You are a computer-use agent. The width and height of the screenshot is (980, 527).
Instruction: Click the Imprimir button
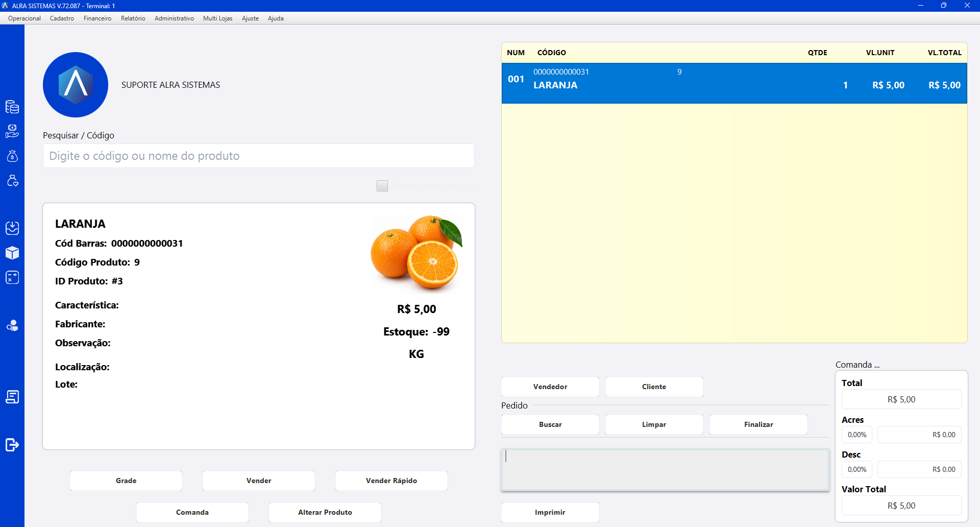(550, 512)
